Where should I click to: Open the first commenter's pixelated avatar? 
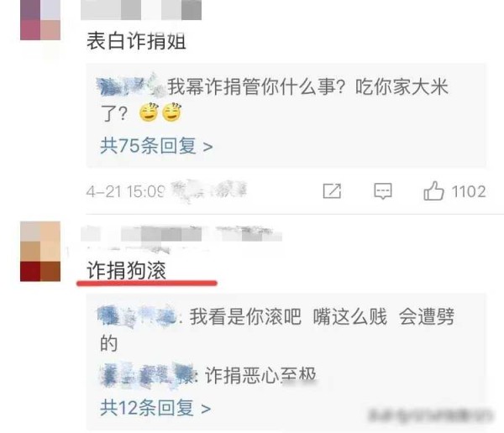click(x=40, y=20)
